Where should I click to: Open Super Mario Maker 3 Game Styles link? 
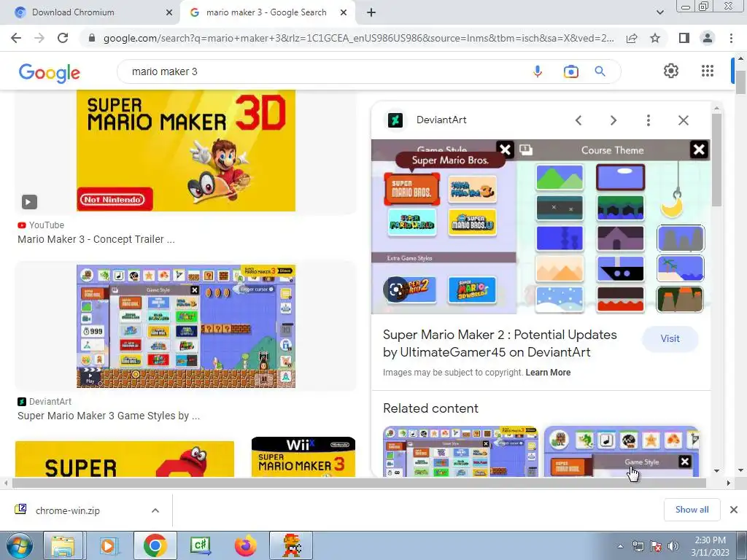coord(109,416)
